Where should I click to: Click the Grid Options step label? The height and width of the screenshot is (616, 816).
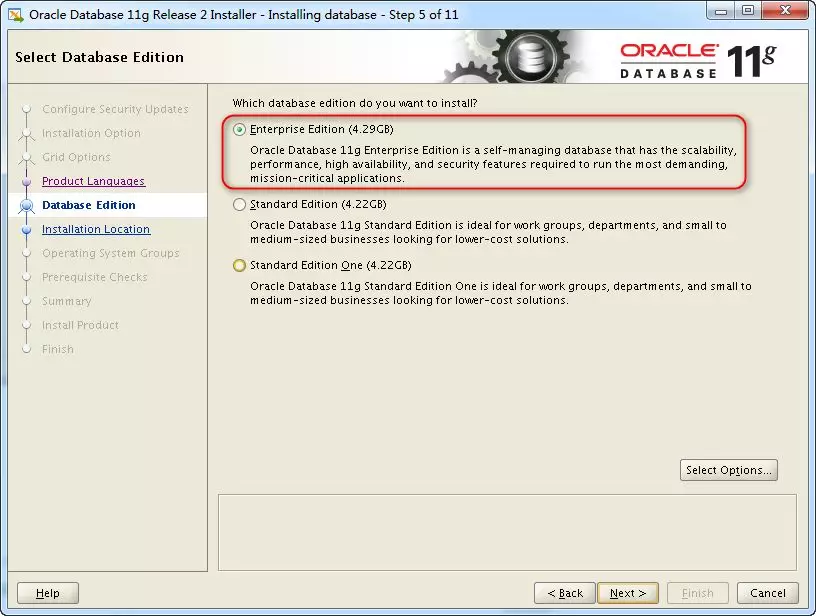coord(76,157)
